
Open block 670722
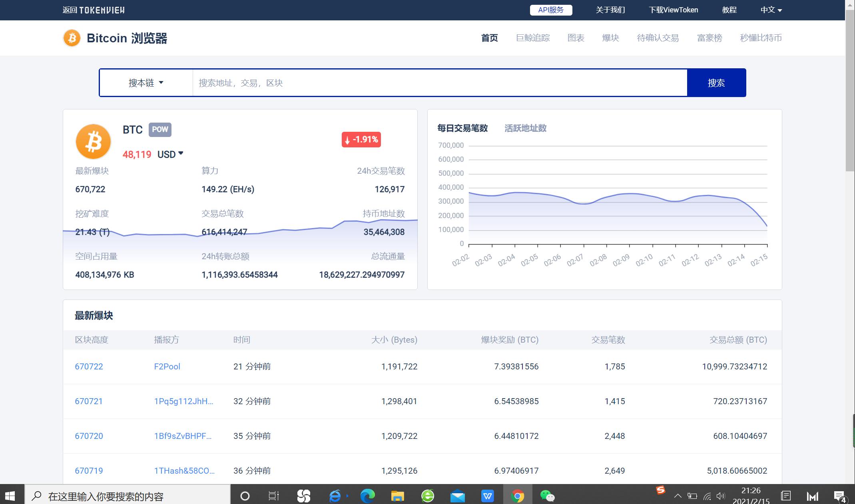tap(89, 367)
